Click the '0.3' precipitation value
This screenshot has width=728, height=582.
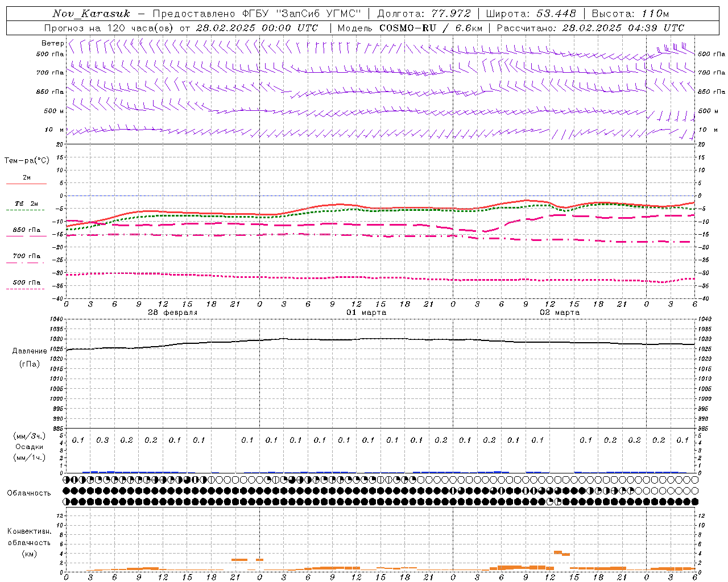pyautogui.click(x=102, y=440)
